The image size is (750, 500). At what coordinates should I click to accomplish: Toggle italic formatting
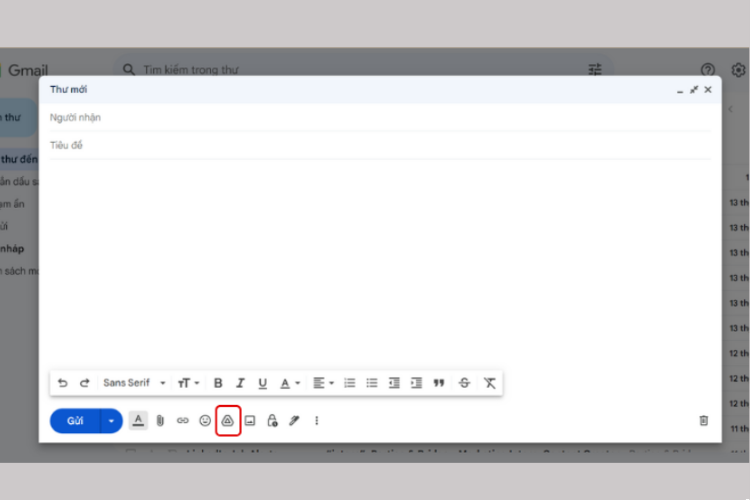[240, 383]
